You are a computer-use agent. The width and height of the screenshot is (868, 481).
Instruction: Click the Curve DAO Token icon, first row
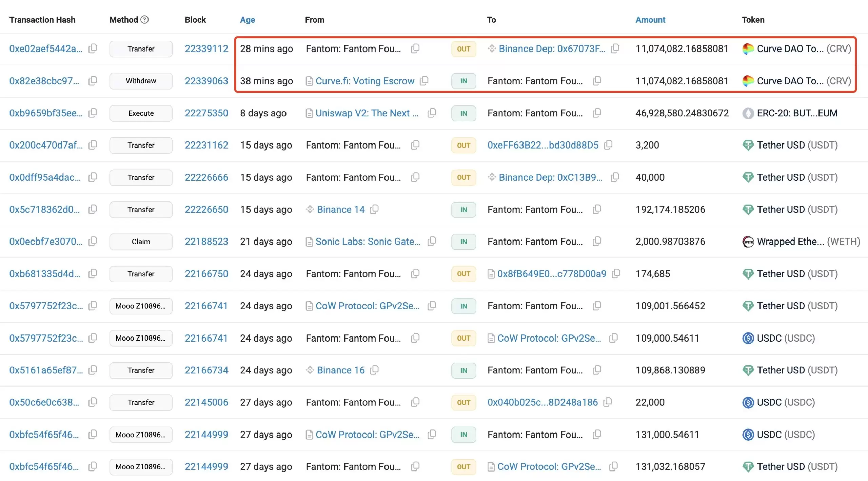(748, 49)
